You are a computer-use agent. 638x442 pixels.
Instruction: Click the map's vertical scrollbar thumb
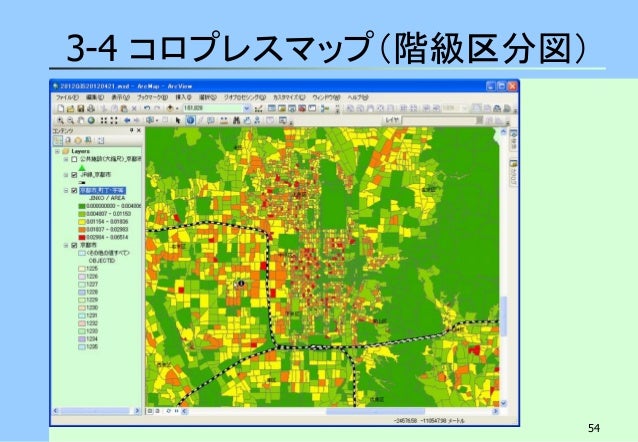(504, 316)
